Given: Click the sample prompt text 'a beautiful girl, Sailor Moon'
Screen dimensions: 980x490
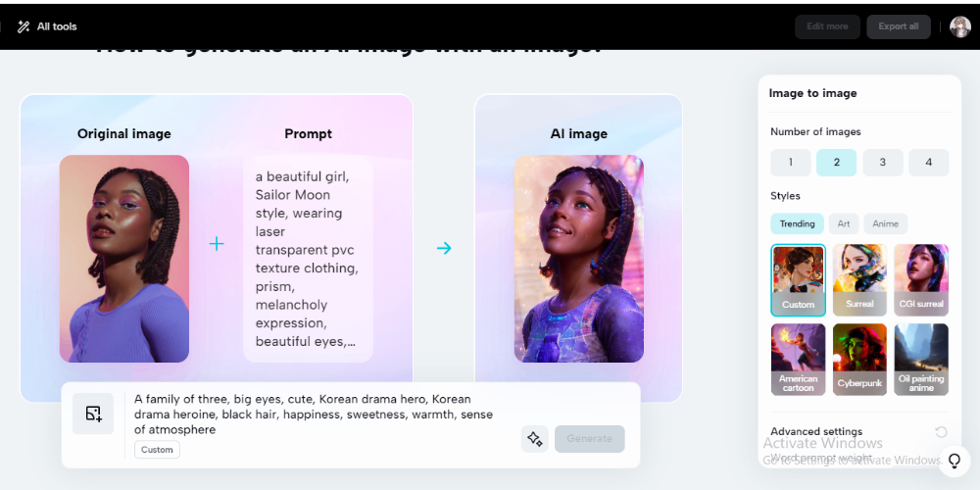Looking at the screenshot, I should point(307,260).
